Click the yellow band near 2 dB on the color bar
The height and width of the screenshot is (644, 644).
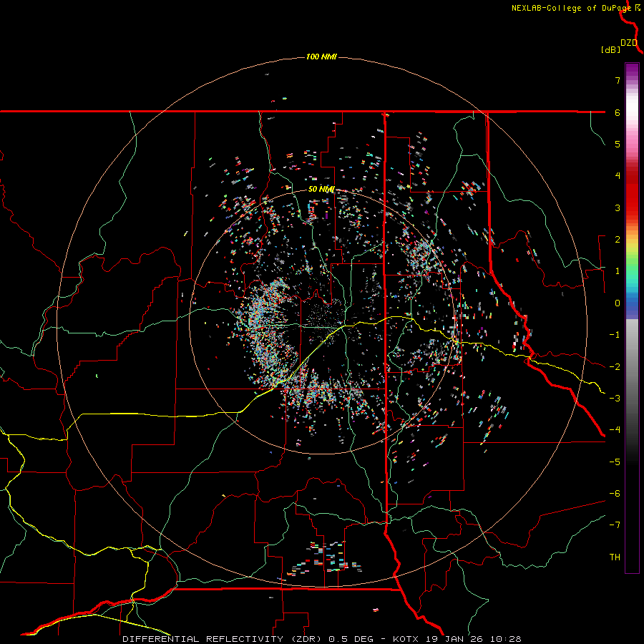(632, 245)
